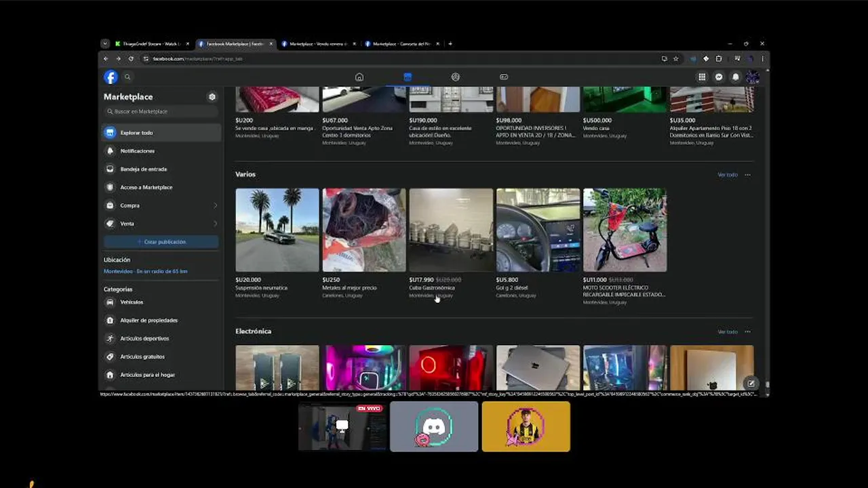Bookmark the page with the star icon
The width and height of the screenshot is (868, 488).
tap(675, 59)
